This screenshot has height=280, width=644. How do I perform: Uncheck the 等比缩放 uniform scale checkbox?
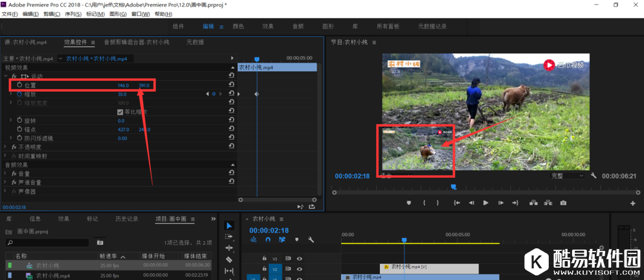[120, 112]
